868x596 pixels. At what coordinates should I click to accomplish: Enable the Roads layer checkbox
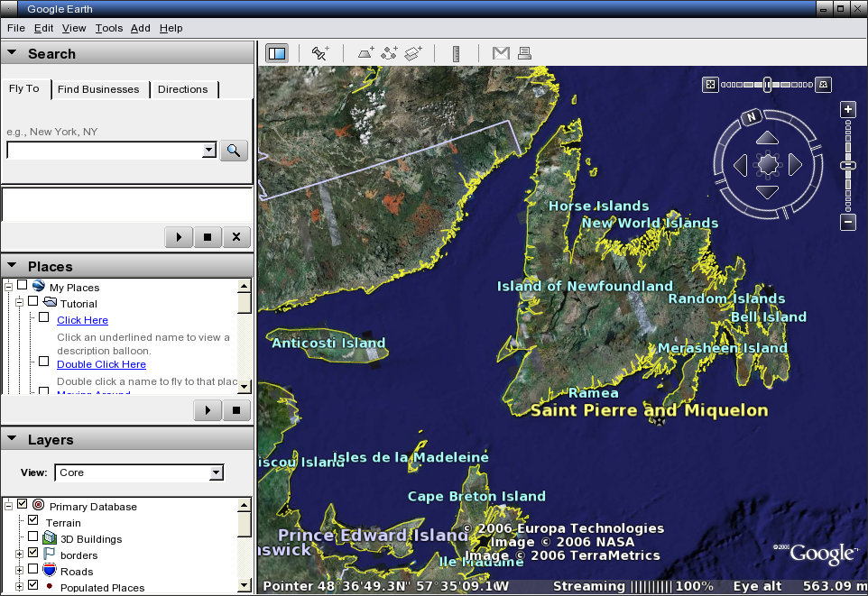33,568
